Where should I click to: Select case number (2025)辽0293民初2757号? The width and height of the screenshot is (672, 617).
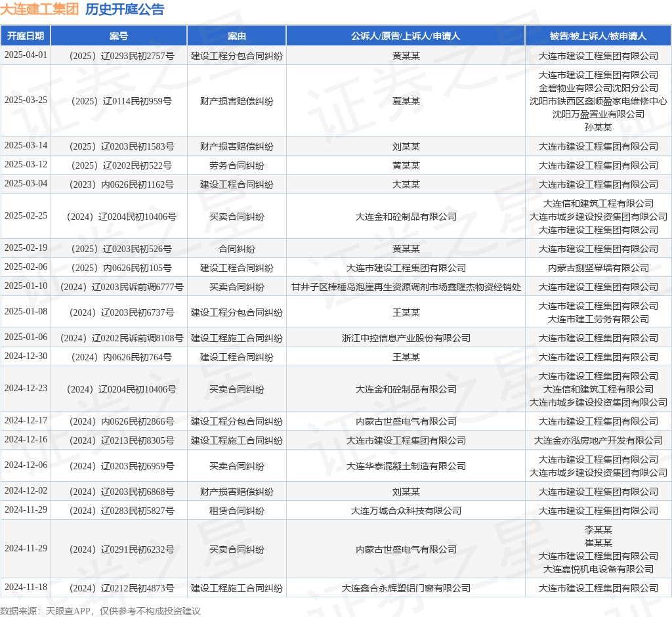[121, 56]
